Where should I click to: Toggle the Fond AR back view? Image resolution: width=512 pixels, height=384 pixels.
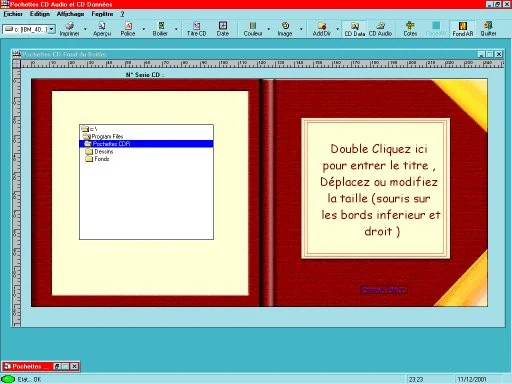coord(463,29)
